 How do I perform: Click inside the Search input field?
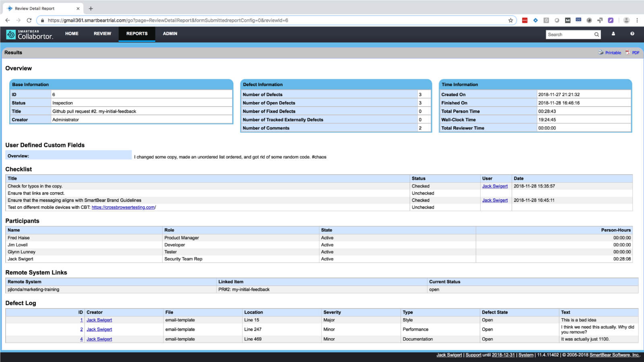pyautogui.click(x=570, y=35)
